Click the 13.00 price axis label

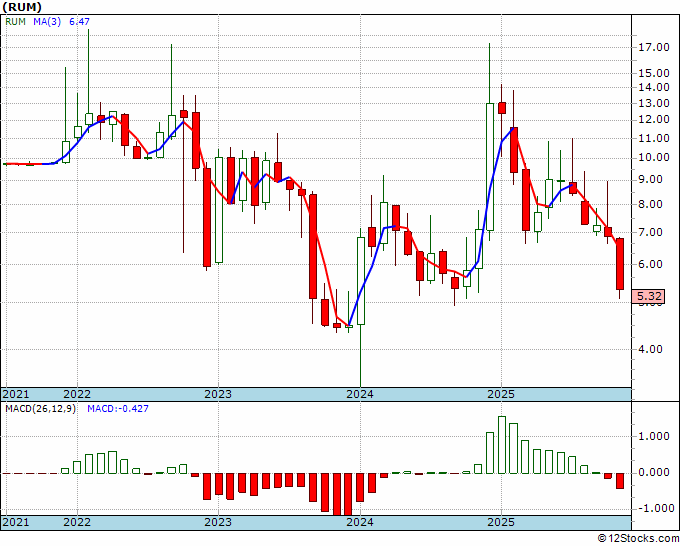(x=654, y=103)
